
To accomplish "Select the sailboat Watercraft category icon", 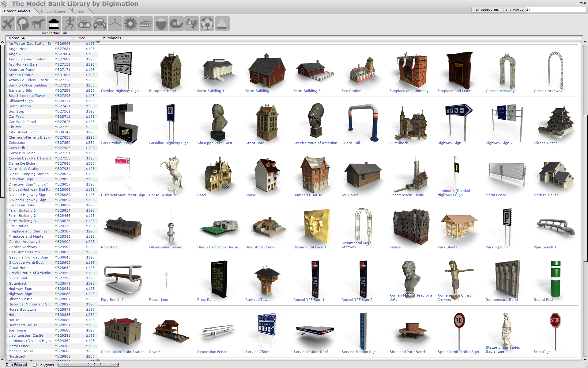I will tap(222, 24).
